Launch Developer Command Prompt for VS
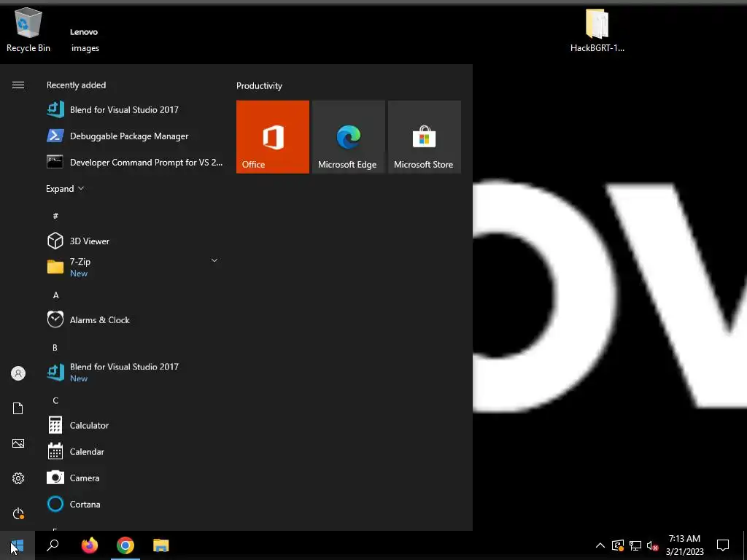This screenshot has height=560, width=747. click(x=135, y=163)
